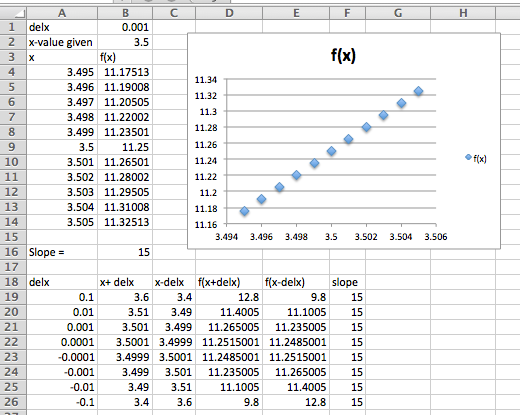Screen dimensions: 520x415
Task: Select row 1 header
Action: point(13,27)
